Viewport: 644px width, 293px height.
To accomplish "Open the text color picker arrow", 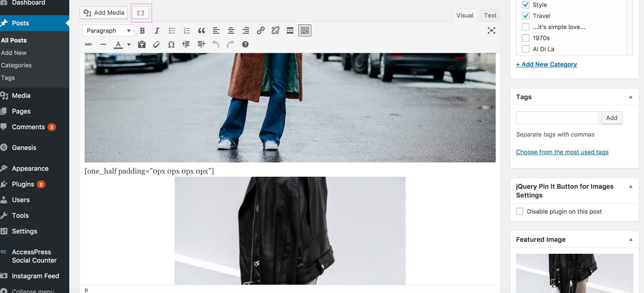I will [129, 45].
